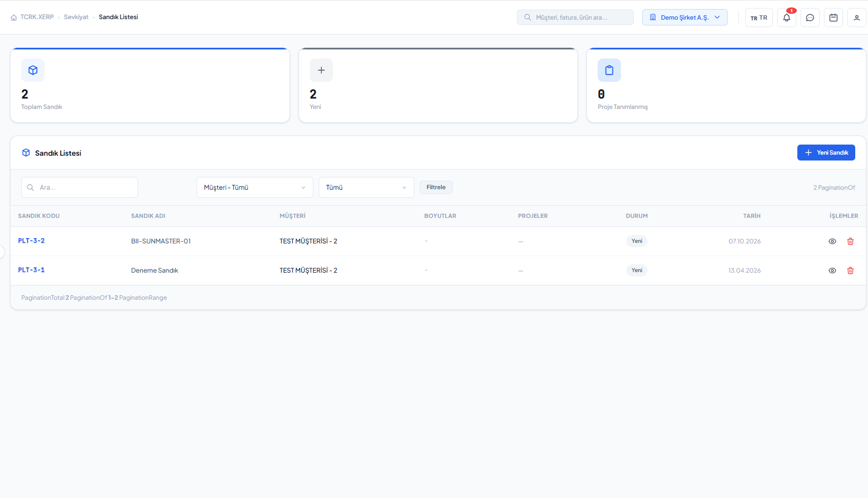Go to Sevkiyat breadcrumb
868x498 pixels.
point(76,17)
